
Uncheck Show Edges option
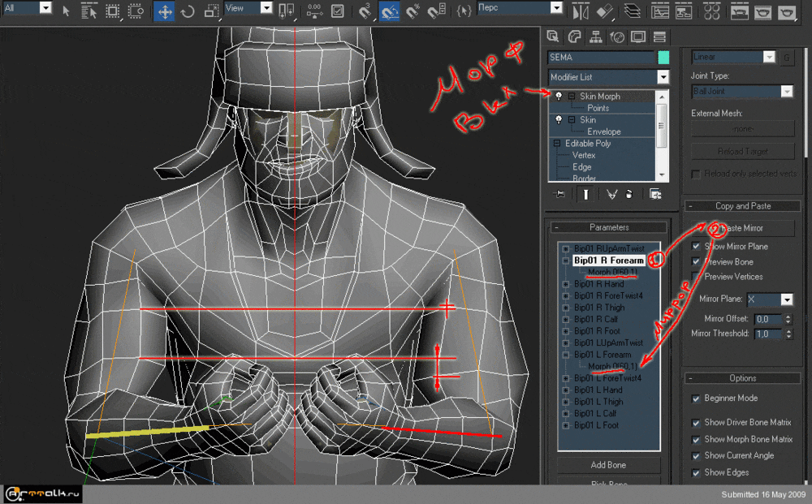click(696, 472)
